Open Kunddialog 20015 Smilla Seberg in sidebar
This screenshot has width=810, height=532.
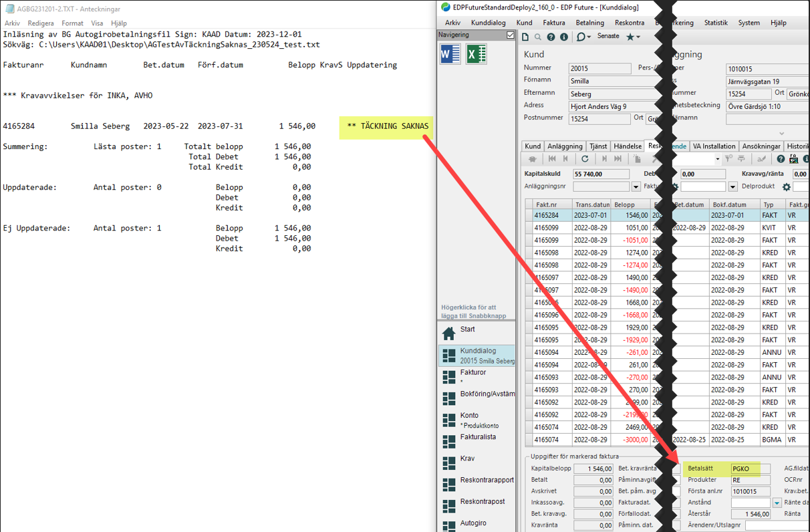[x=477, y=356]
